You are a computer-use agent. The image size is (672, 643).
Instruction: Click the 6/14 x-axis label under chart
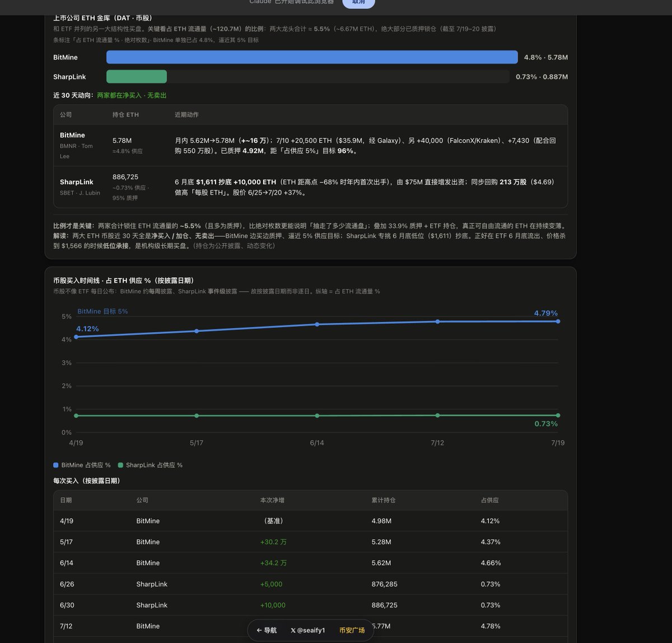(x=317, y=443)
